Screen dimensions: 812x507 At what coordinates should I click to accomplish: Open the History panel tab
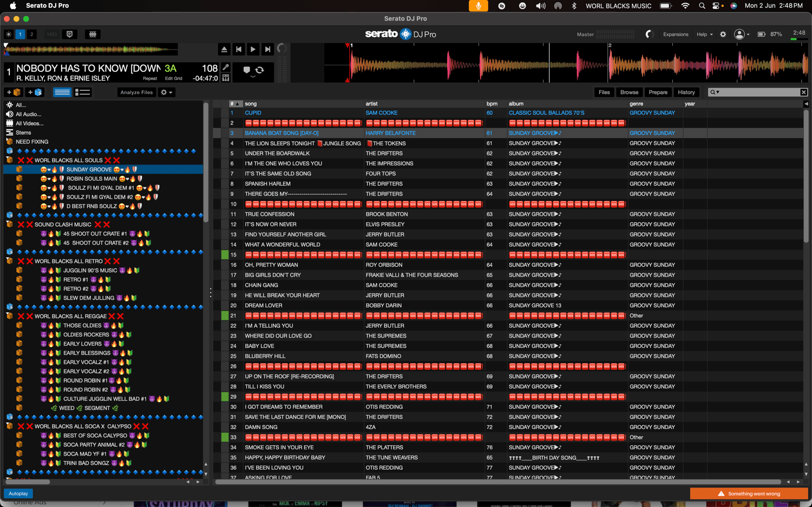pos(686,93)
